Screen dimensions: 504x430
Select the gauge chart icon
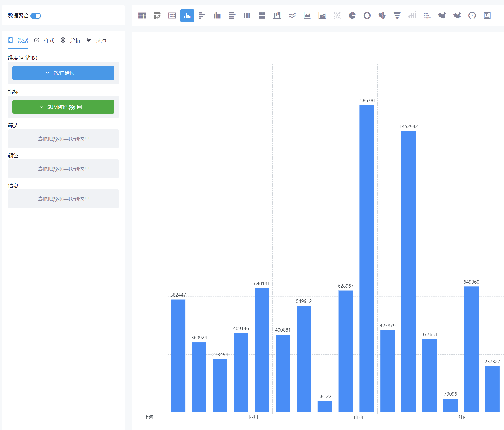(472, 16)
